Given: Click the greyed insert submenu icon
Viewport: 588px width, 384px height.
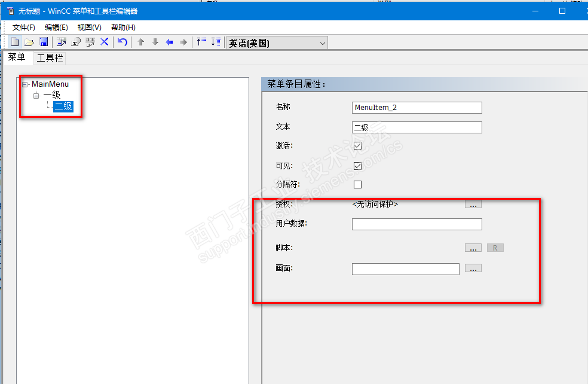Looking at the screenshot, I should click(90, 42).
